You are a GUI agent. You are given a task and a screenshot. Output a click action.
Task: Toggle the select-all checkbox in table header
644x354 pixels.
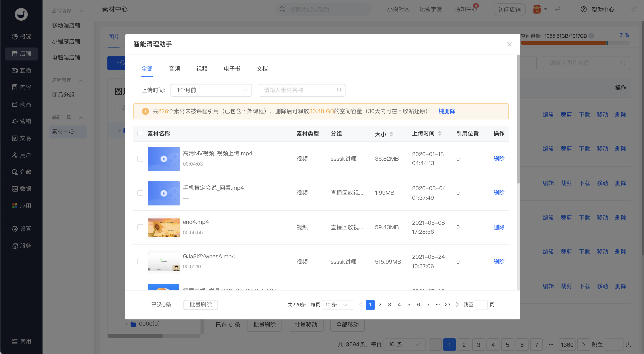pyautogui.click(x=140, y=134)
